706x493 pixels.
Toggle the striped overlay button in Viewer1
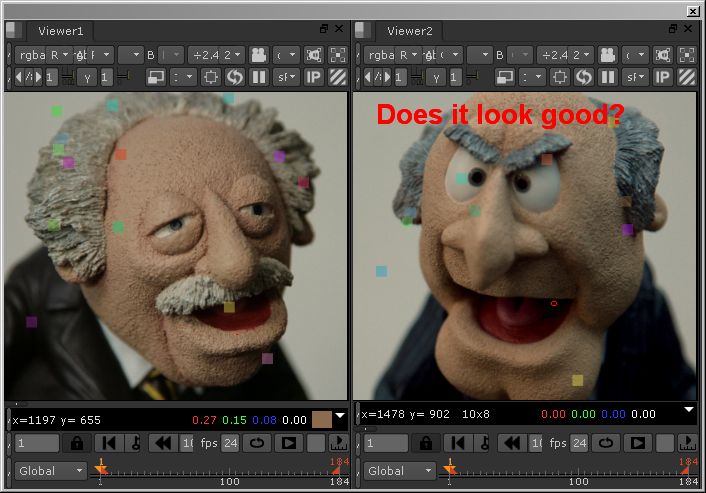click(x=338, y=77)
